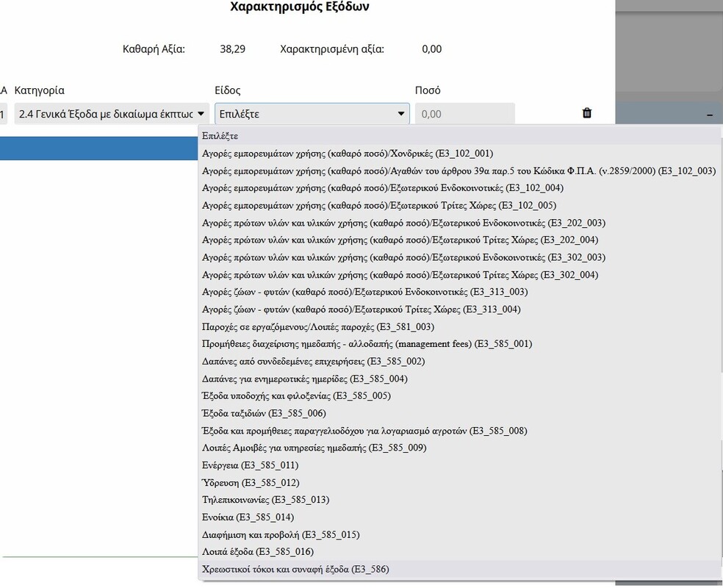
Task: Select Ενοίκια (E3_585_014) option
Action: [x=248, y=517]
